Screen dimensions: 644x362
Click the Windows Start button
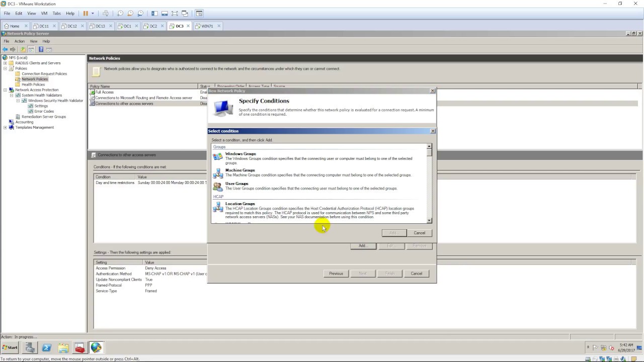point(10,347)
